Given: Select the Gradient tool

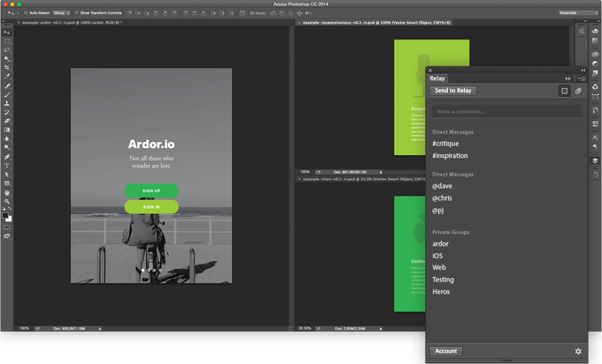Looking at the screenshot, I should 7,130.
